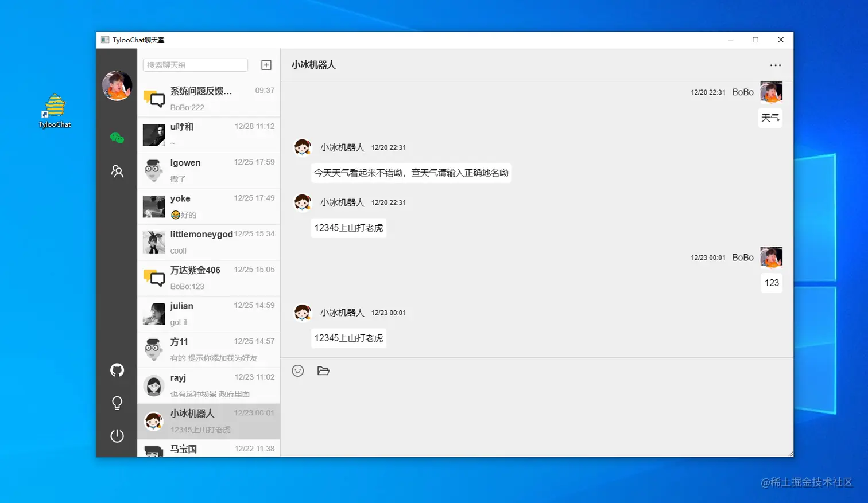Click the 搜索聊天组 search field
The image size is (868, 503).
click(x=195, y=65)
